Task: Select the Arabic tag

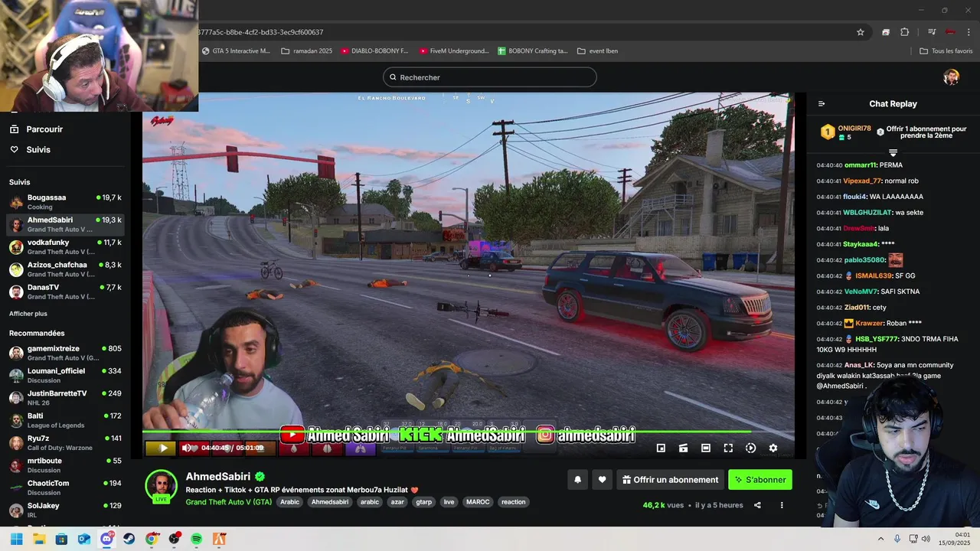Action: point(290,502)
